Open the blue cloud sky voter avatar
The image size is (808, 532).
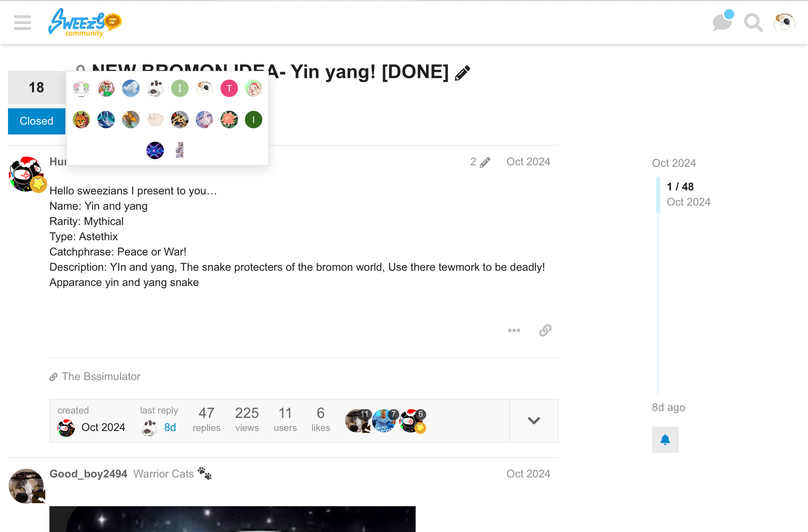[131, 88]
